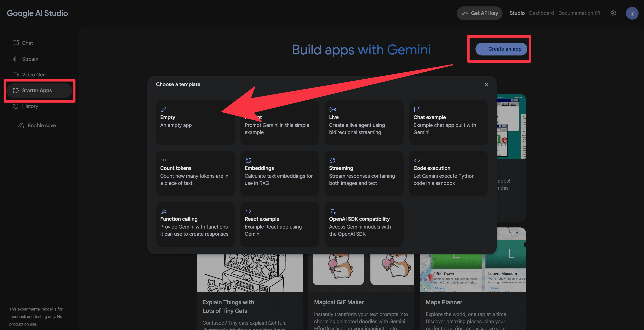Pick the Chat example template

[448, 123]
